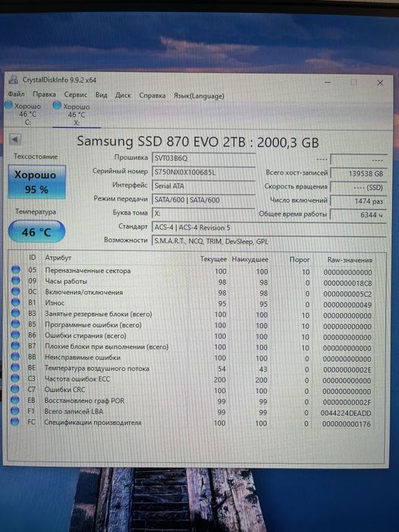Image resolution: width=399 pixels, height=532 pixels.
Task: Click raw value 0000000018C8
Action: click(x=348, y=283)
